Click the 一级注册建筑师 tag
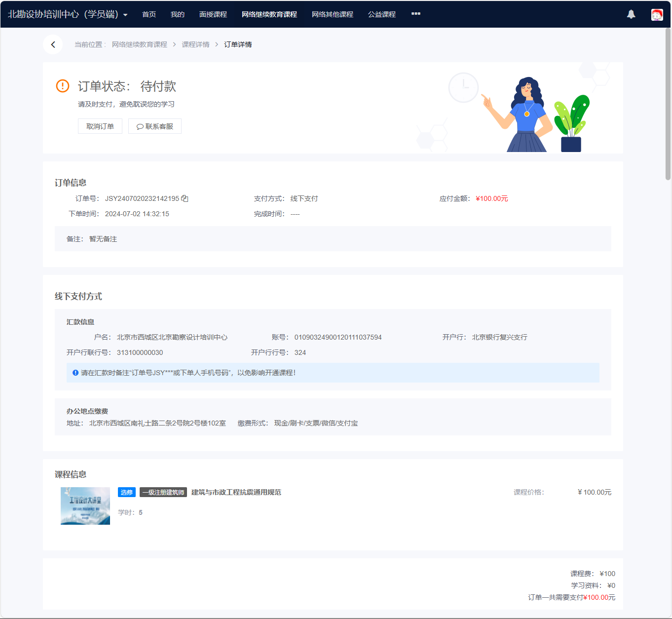This screenshot has height=619, width=672. 163,492
